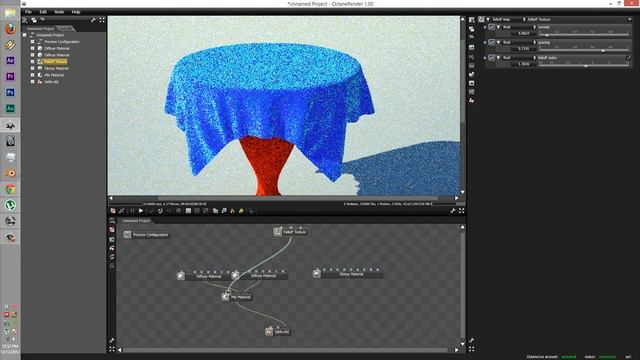Viewport: 640px width, 360px height.
Task: Maximize the render viewport with fullscreen icon
Action: [462, 211]
